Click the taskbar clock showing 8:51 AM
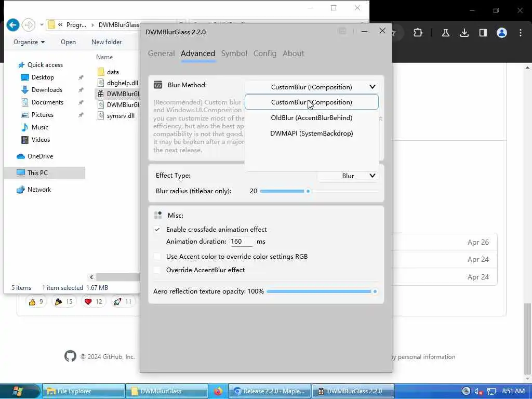The image size is (532, 399). (513, 391)
